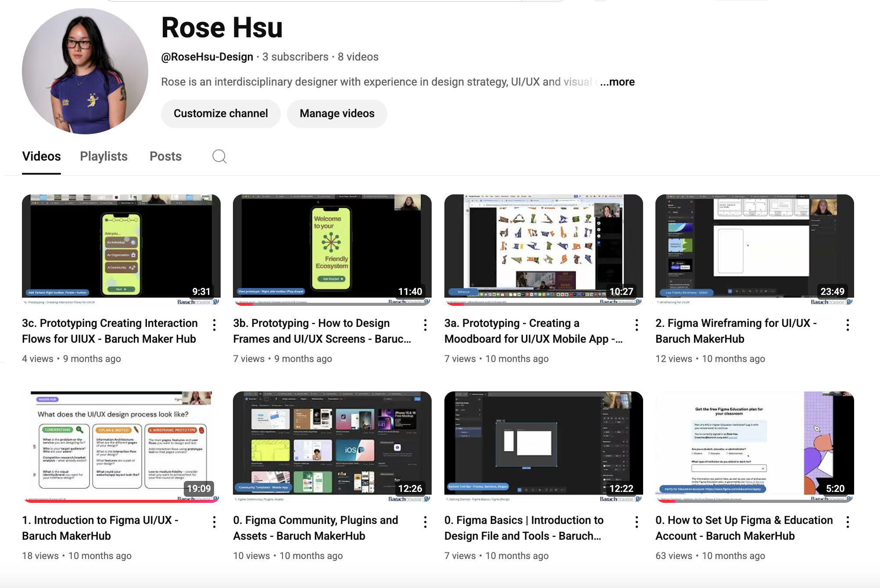Open options for Set Up Figma Education video
Image resolution: width=880 pixels, height=588 pixels.
848,522
